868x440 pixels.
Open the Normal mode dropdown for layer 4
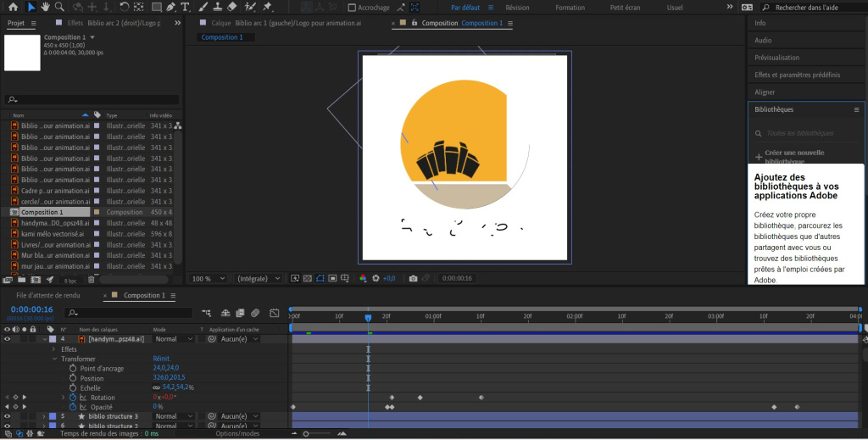[x=173, y=339]
